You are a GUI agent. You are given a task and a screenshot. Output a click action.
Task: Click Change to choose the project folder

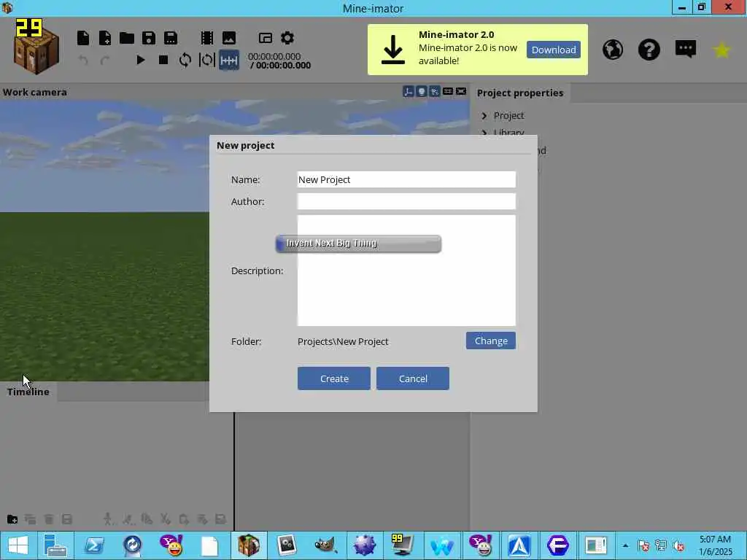491,341
